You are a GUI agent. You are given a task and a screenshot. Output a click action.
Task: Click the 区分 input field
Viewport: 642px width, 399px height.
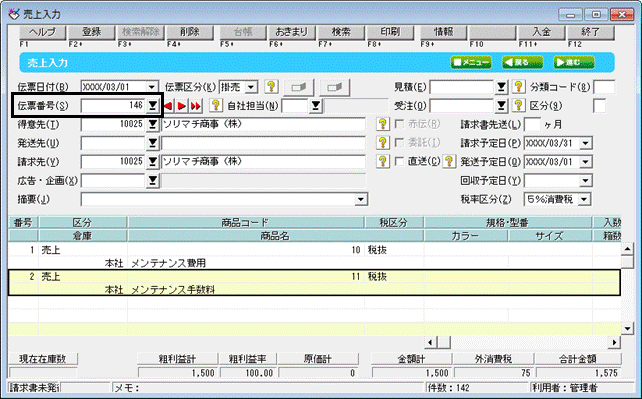599,106
